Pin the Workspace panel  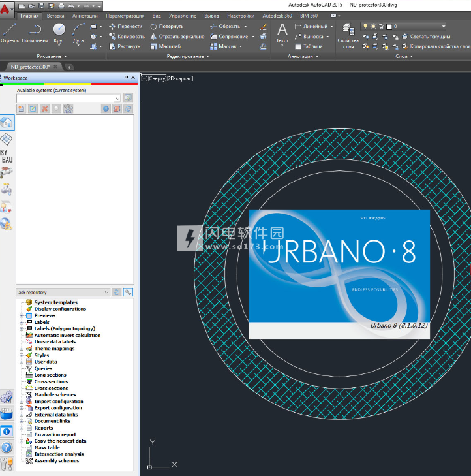point(127,78)
